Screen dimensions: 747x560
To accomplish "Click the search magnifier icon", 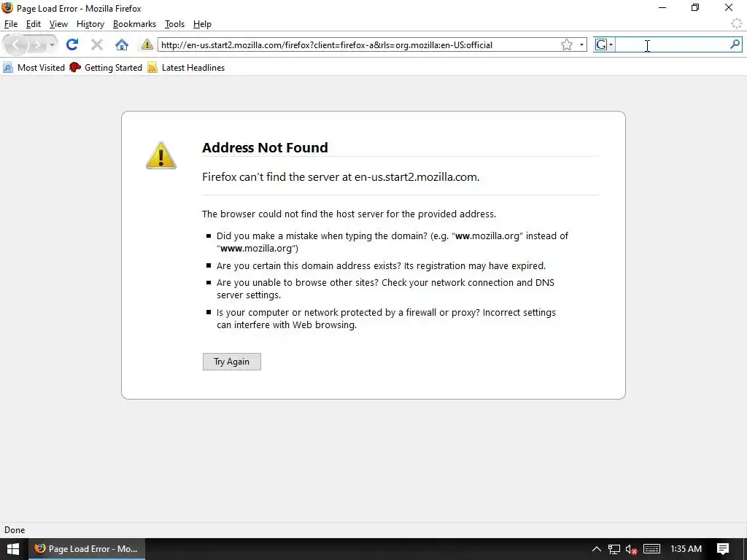I will (735, 44).
